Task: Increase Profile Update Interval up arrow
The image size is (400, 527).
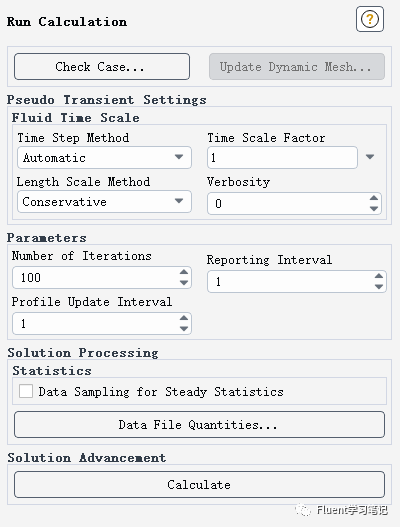Action: [184, 318]
